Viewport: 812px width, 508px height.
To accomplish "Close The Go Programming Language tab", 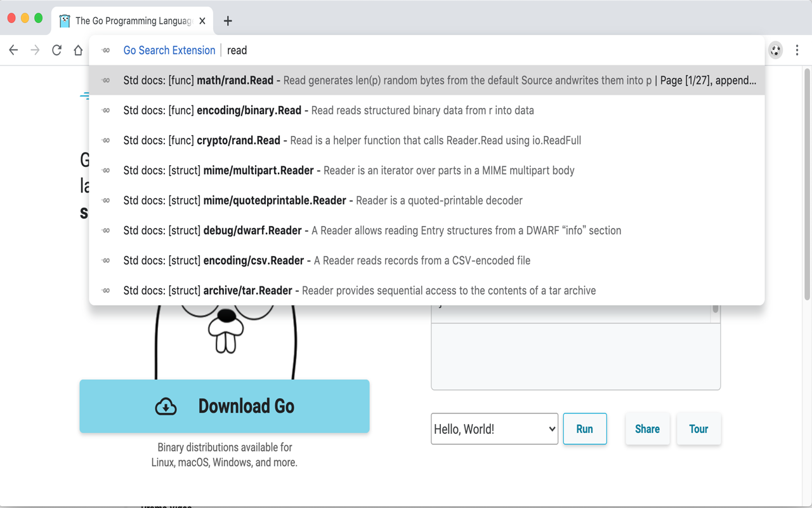I will (x=202, y=21).
